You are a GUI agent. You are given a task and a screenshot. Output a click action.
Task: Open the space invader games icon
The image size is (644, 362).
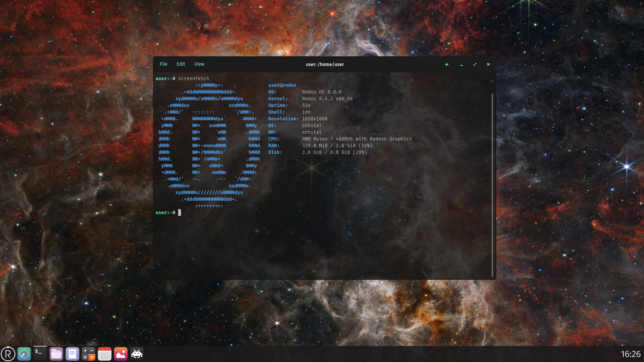(x=137, y=354)
